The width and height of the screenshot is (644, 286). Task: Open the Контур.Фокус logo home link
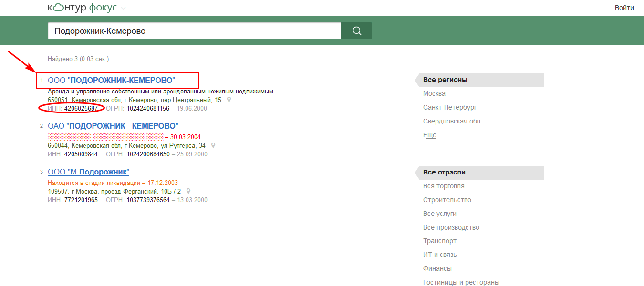click(82, 8)
